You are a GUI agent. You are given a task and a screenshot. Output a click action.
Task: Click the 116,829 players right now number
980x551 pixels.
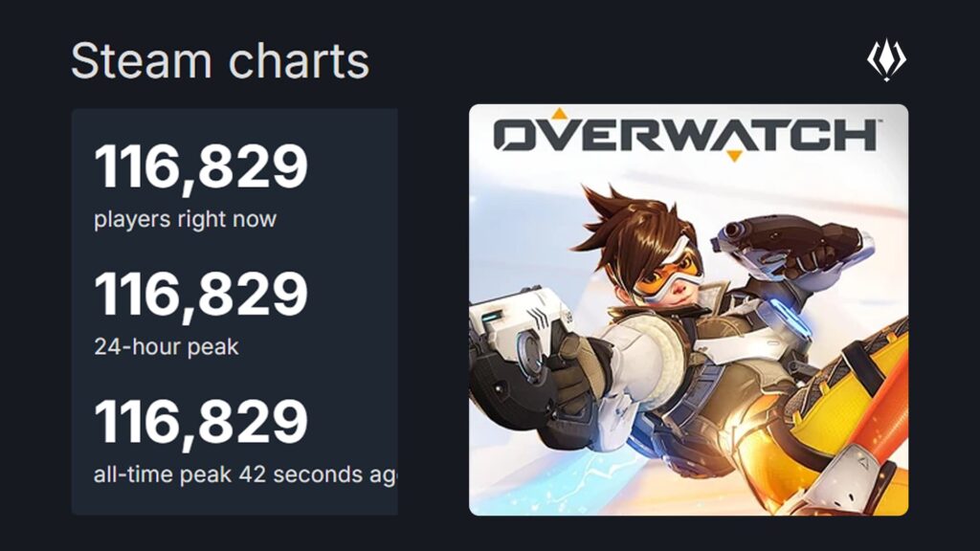click(201, 166)
